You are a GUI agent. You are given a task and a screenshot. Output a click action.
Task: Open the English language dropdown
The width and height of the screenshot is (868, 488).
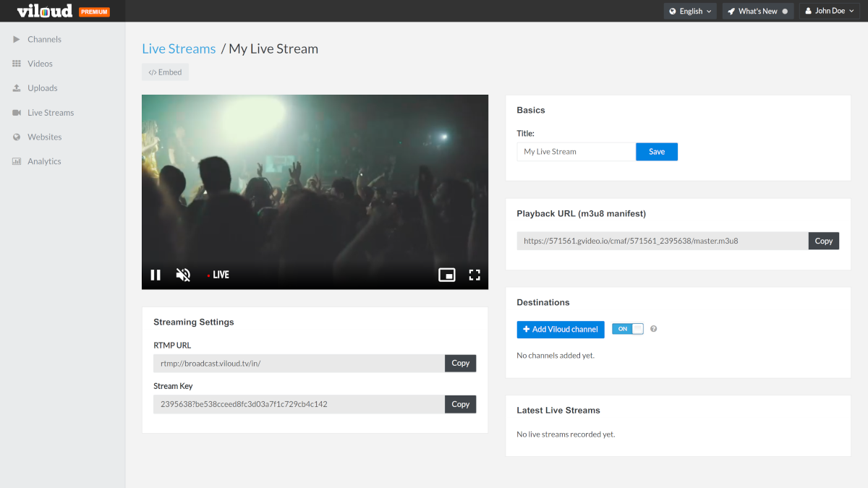tap(689, 11)
